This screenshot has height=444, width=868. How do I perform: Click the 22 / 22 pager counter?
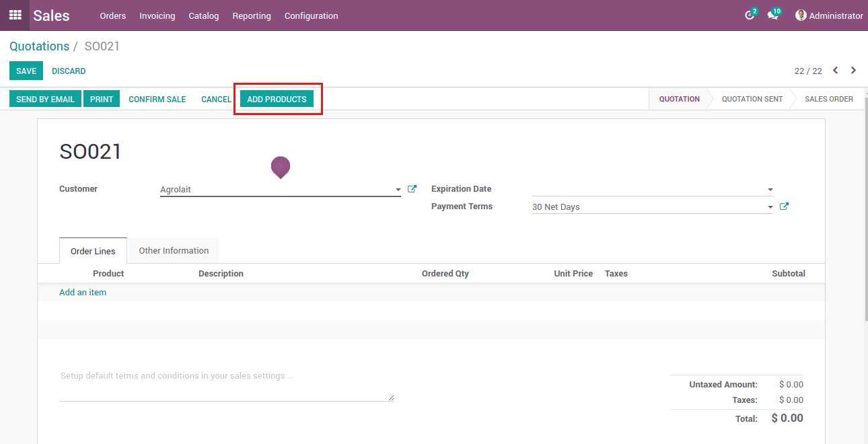[808, 71]
